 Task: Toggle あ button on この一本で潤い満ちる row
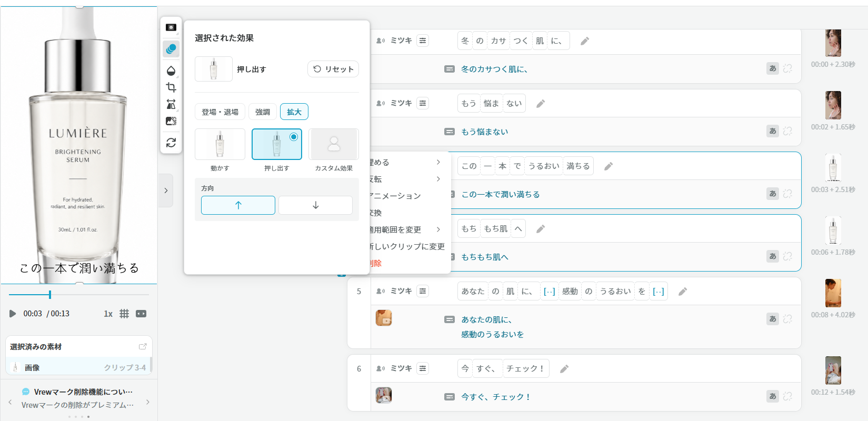(773, 194)
